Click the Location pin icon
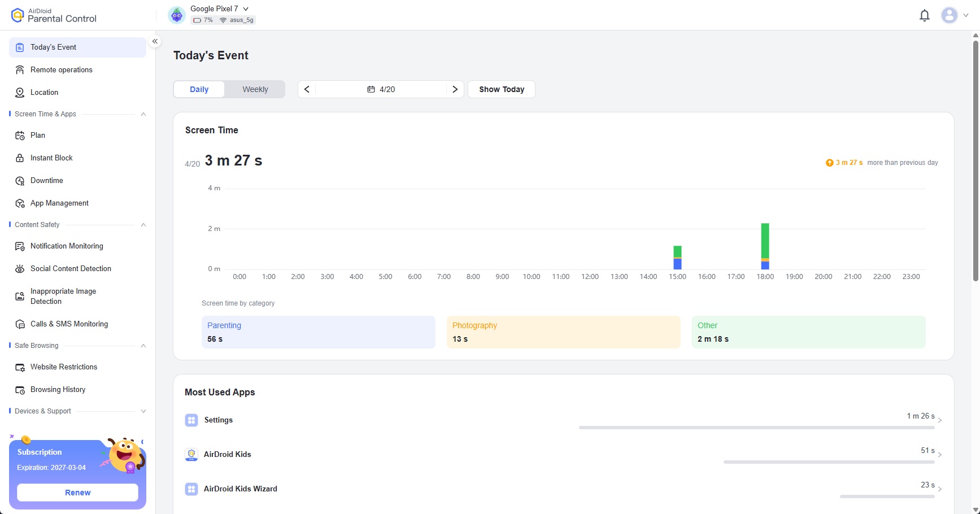 [20, 93]
